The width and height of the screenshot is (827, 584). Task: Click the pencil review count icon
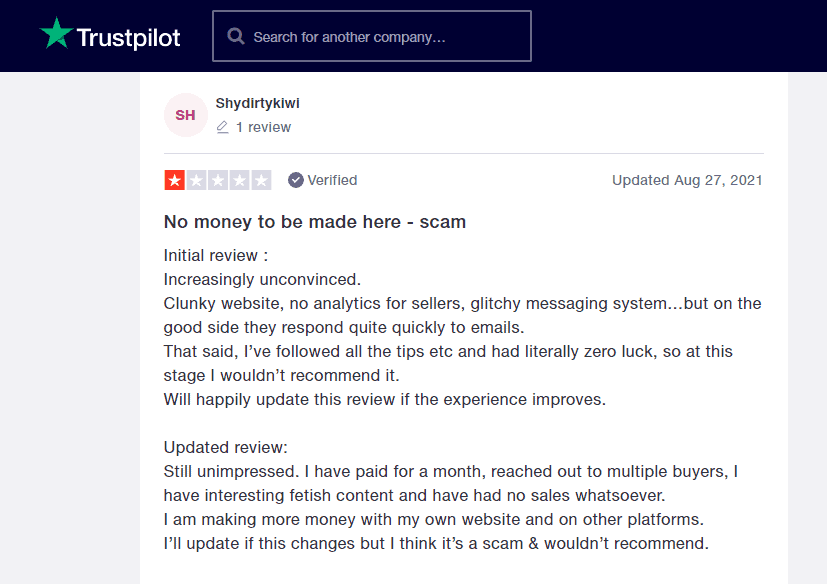click(x=223, y=127)
